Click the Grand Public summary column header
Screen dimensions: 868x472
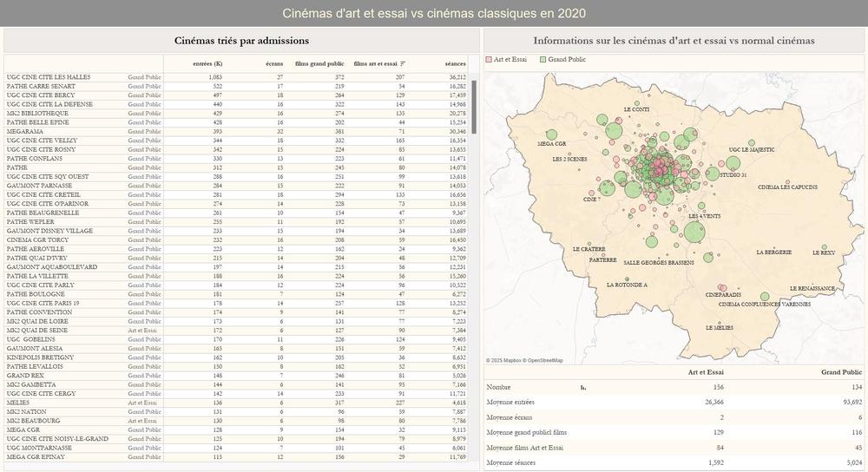point(841,372)
